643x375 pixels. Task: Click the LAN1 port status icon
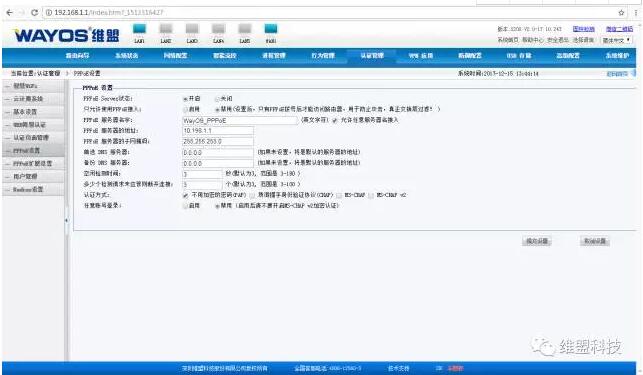(139, 29)
